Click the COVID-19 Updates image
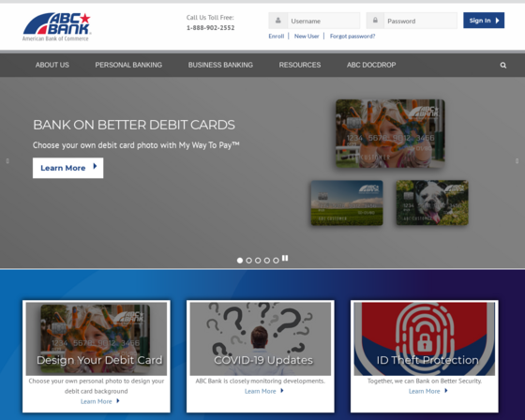The width and height of the screenshot is (525, 420). [261, 338]
